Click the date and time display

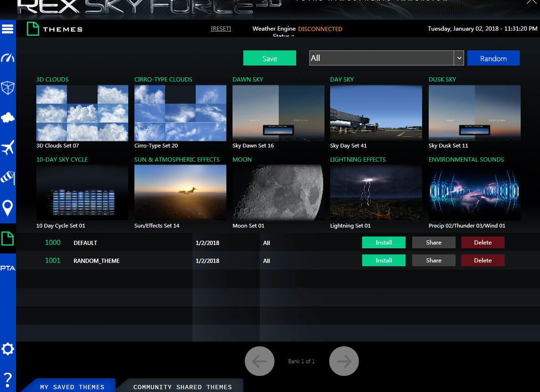tap(482, 29)
